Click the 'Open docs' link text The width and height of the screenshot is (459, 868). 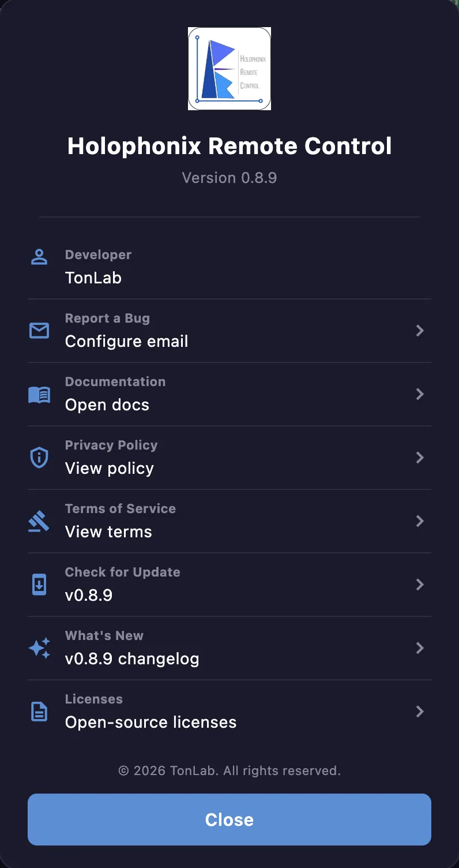[107, 405]
